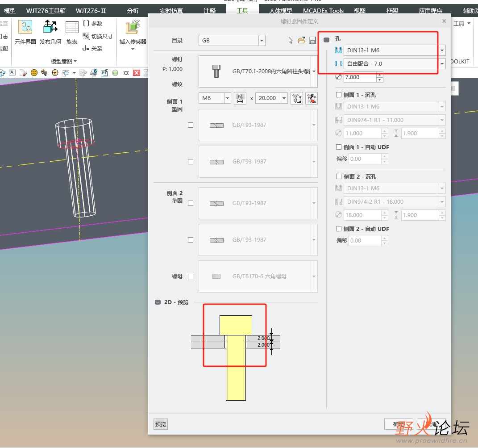
Task: Switch to the 视图 ribbon tab
Action: tap(359, 11)
